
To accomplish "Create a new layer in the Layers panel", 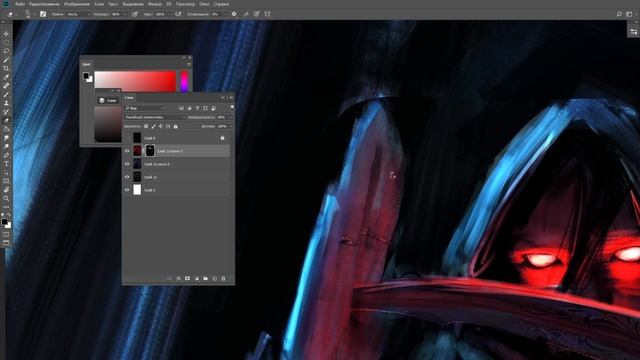I will [x=214, y=278].
